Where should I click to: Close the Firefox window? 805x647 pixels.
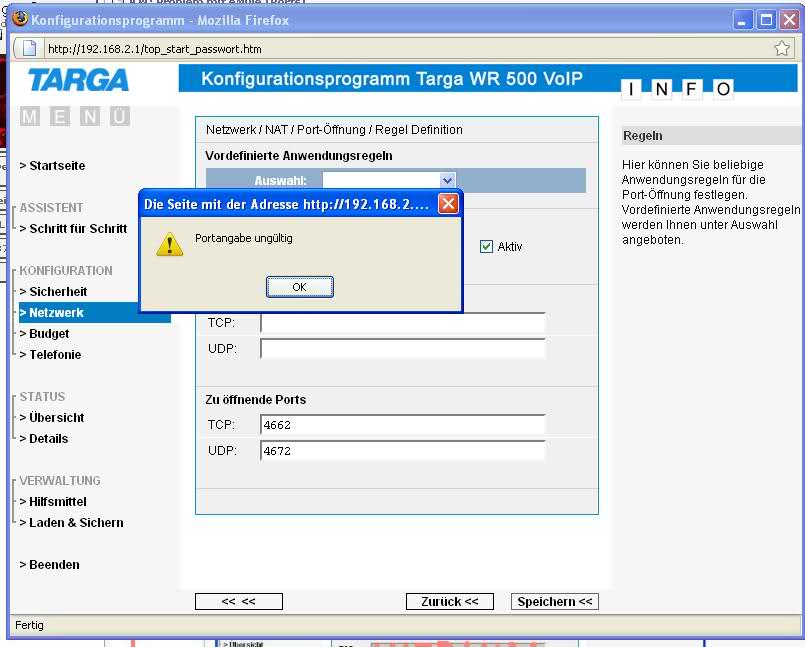click(x=790, y=20)
